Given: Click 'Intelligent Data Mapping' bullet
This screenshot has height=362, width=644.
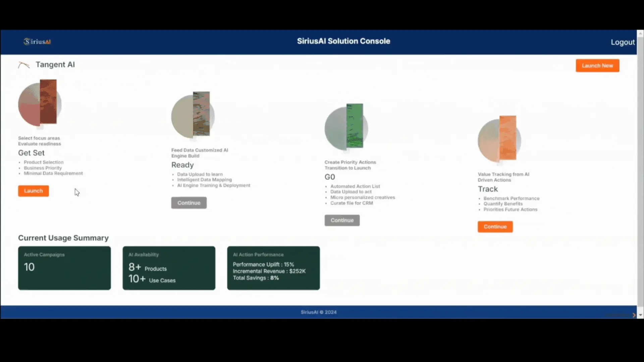Looking at the screenshot, I should tap(204, 180).
